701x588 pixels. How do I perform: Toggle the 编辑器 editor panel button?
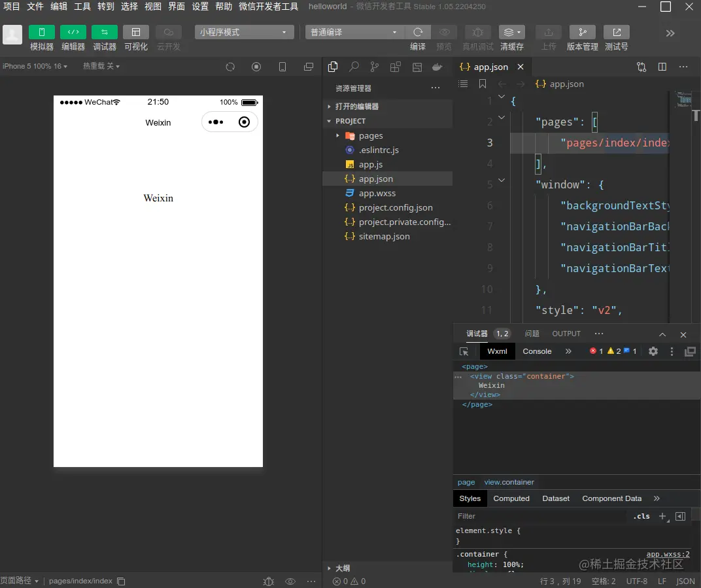coord(73,32)
